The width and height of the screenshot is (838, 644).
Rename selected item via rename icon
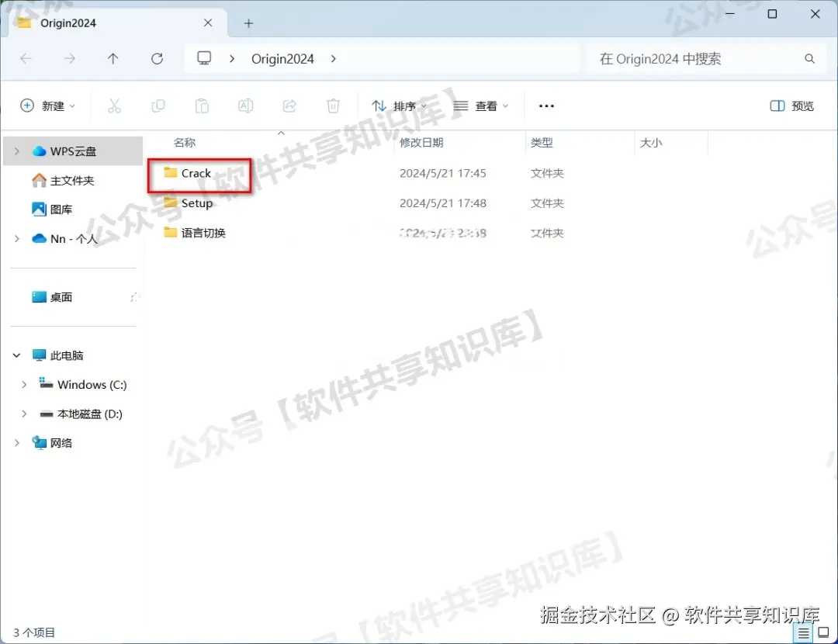pyautogui.click(x=246, y=106)
